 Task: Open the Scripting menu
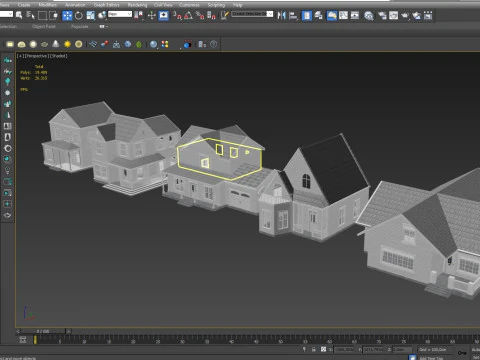216,5
